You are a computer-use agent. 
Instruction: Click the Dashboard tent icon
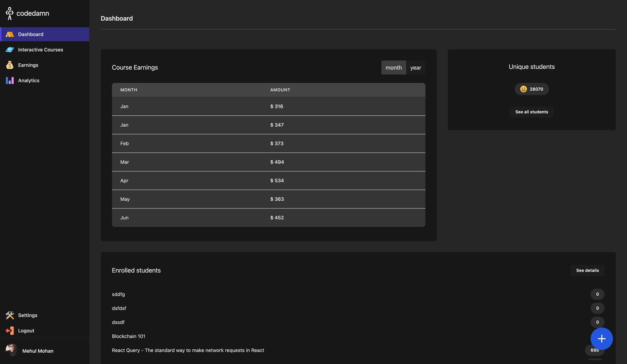(10, 34)
